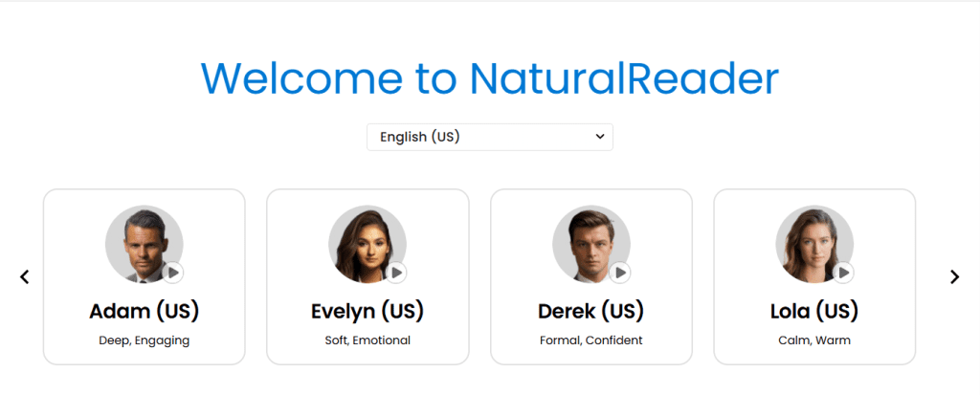The height and width of the screenshot is (395, 980).
Task: Click the Calm, Warm description
Action: pyautogui.click(x=814, y=340)
